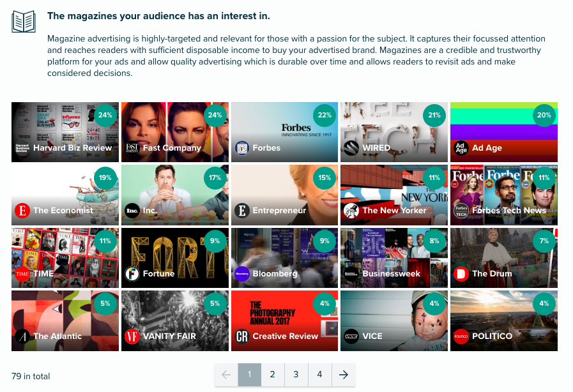Viewport: 573px width, 392px height.
Task: Click the Forbes round logo icon
Action: click(241, 148)
